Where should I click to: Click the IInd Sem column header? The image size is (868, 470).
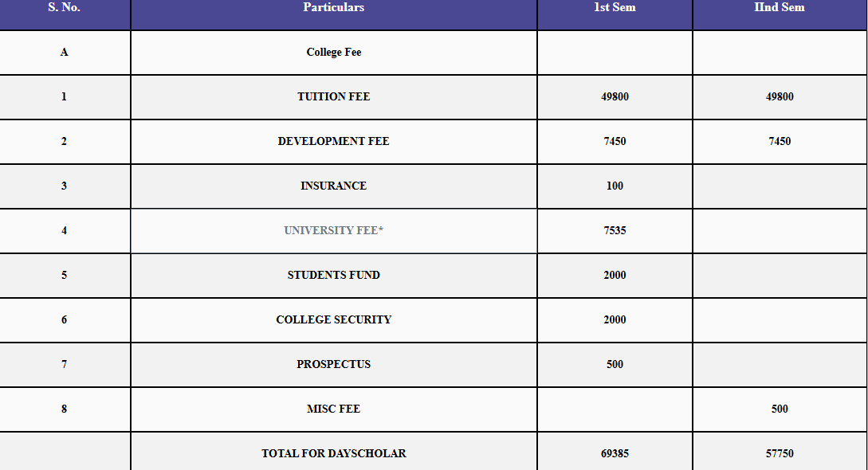coord(780,8)
